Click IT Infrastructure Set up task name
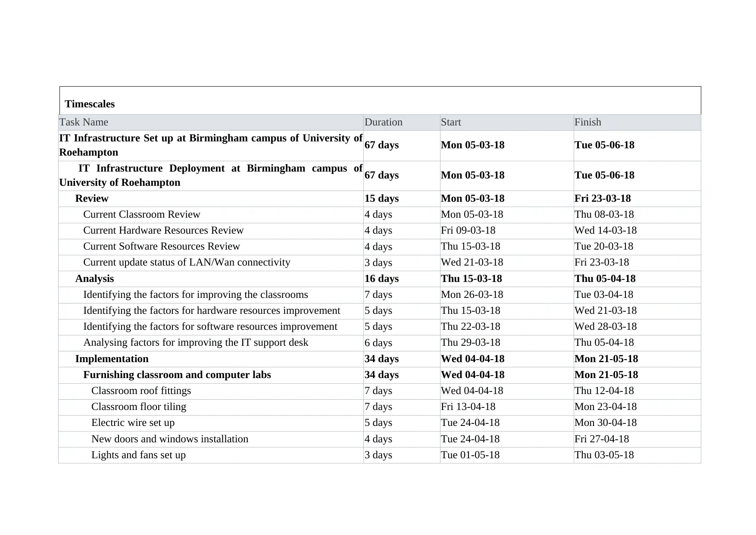This screenshot has width=756, height=535. tap(211, 145)
